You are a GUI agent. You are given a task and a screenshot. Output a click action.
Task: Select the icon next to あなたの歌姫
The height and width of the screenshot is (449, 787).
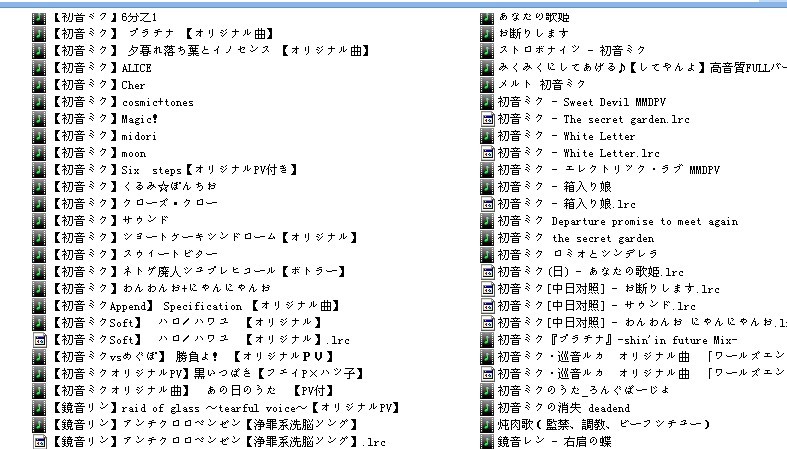point(487,18)
